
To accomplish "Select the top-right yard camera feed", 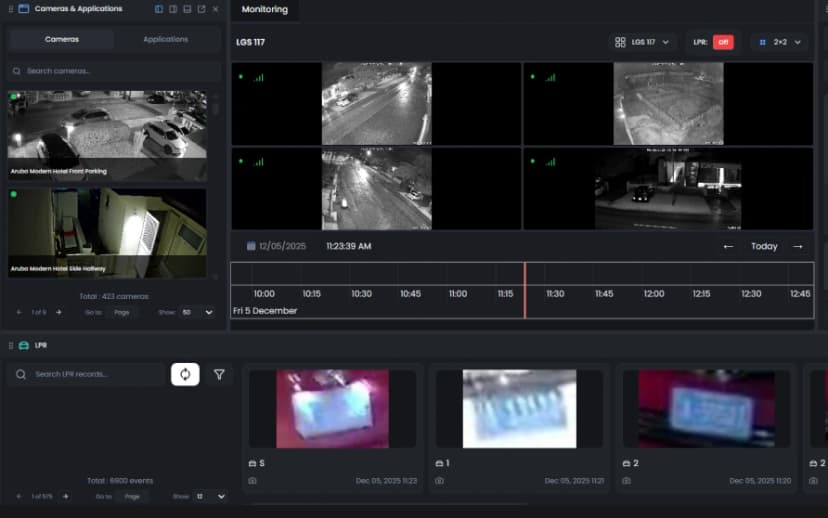I will point(668,103).
